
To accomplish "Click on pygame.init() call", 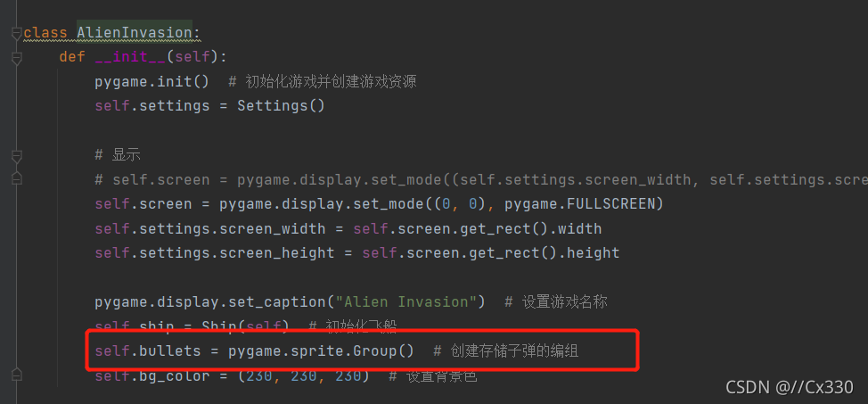I will point(151,81).
